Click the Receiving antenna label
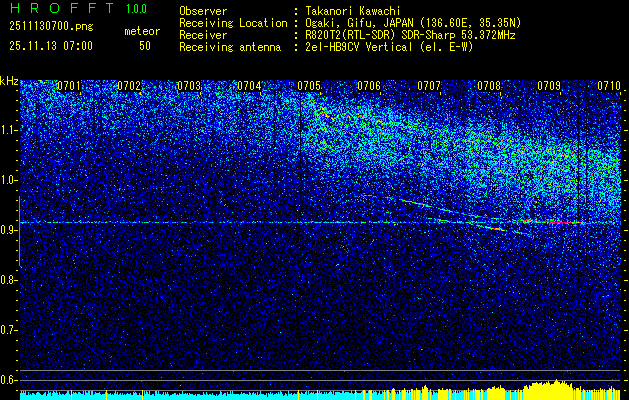This screenshot has width=629, height=400. point(230,47)
